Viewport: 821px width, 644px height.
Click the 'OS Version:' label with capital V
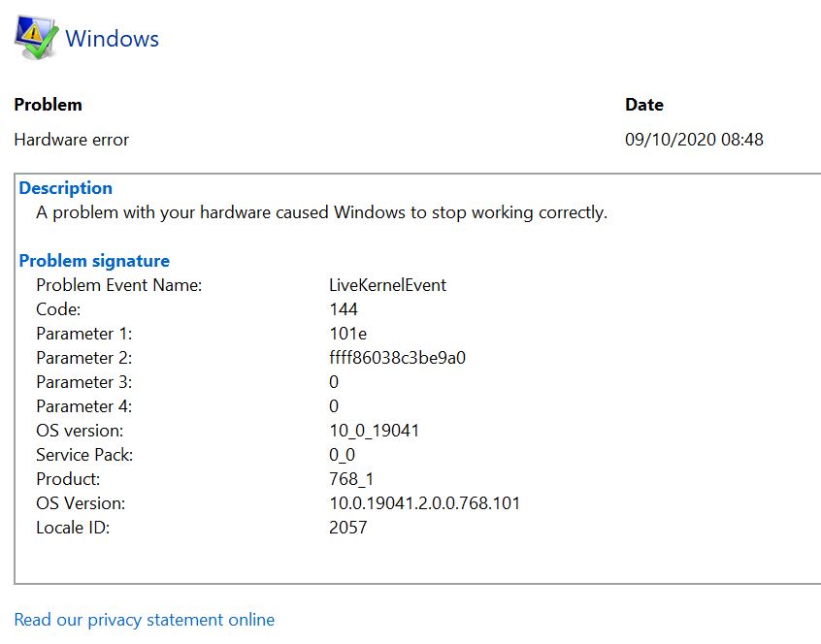[x=81, y=503]
